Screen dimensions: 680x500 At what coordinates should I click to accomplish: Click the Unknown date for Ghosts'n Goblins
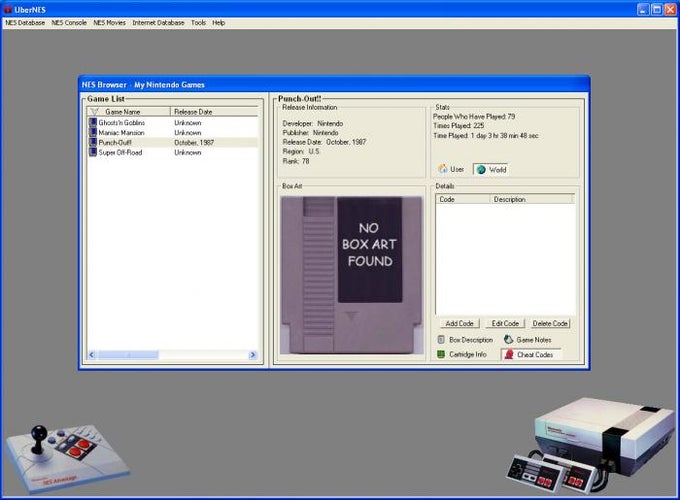188,123
